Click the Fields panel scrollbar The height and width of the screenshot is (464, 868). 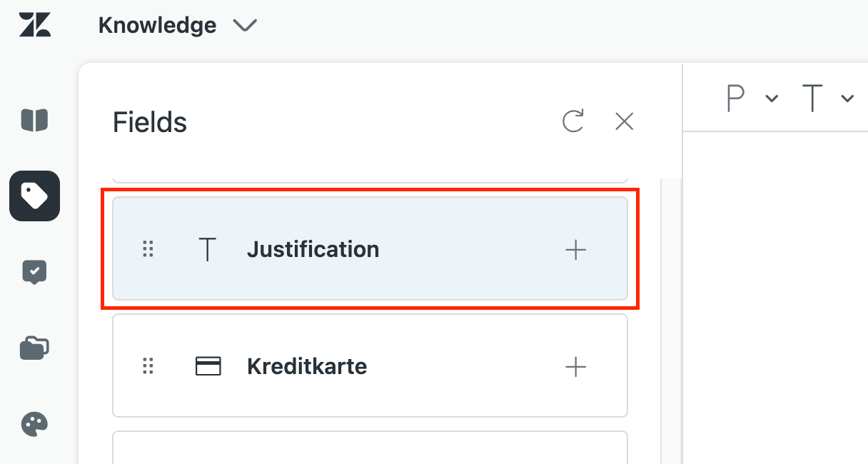click(671, 321)
